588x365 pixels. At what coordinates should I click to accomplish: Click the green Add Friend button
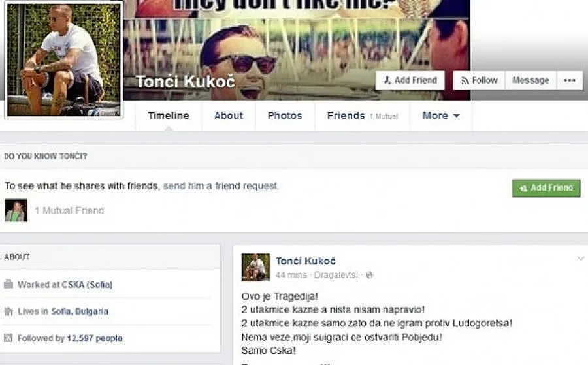(x=546, y=188)
